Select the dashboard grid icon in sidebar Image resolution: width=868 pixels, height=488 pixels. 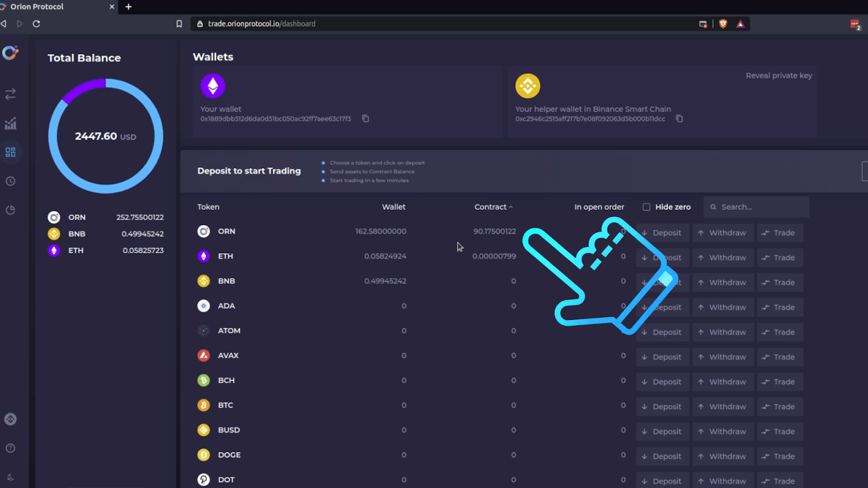coord(10,152)
